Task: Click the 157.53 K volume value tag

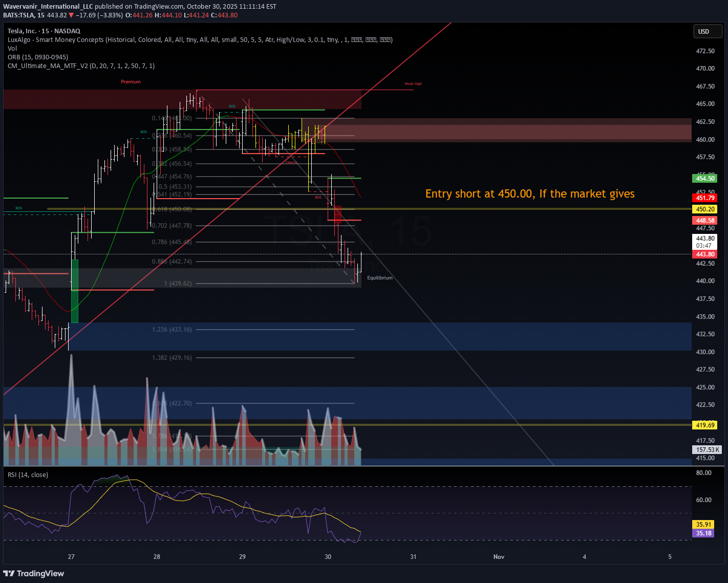Action: (x=706, y=450)
